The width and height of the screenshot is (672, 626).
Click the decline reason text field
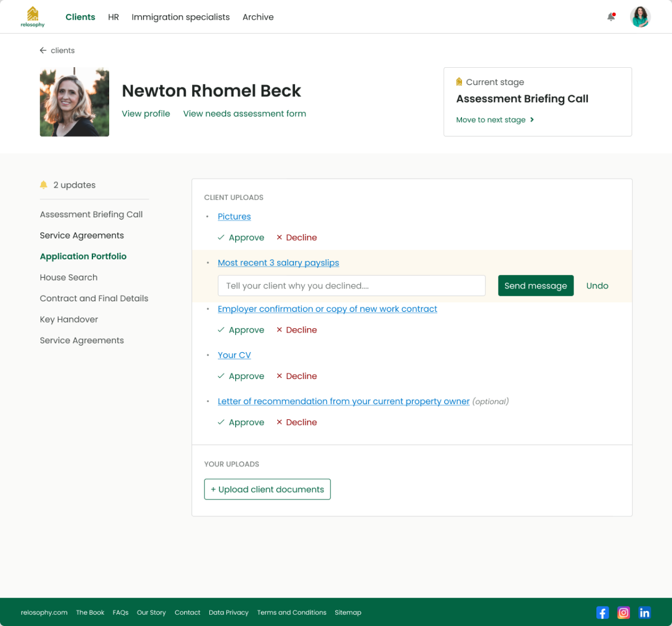click(352, 286)
